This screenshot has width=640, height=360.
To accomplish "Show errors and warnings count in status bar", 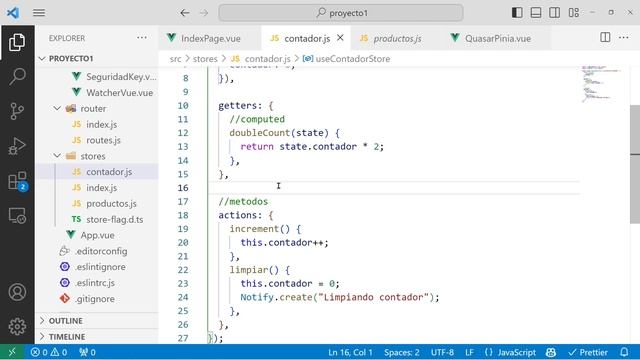I will click(x=49, y=352).
